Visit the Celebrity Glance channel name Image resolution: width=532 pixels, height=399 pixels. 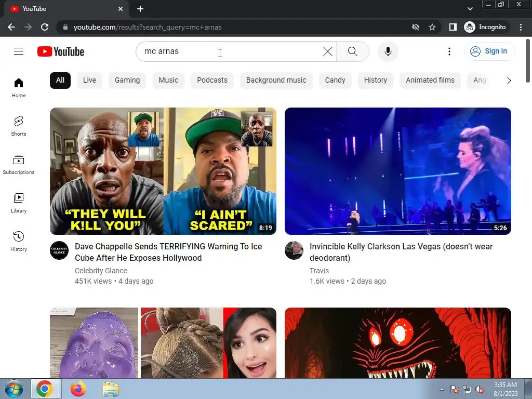click(x=101, y=271)
